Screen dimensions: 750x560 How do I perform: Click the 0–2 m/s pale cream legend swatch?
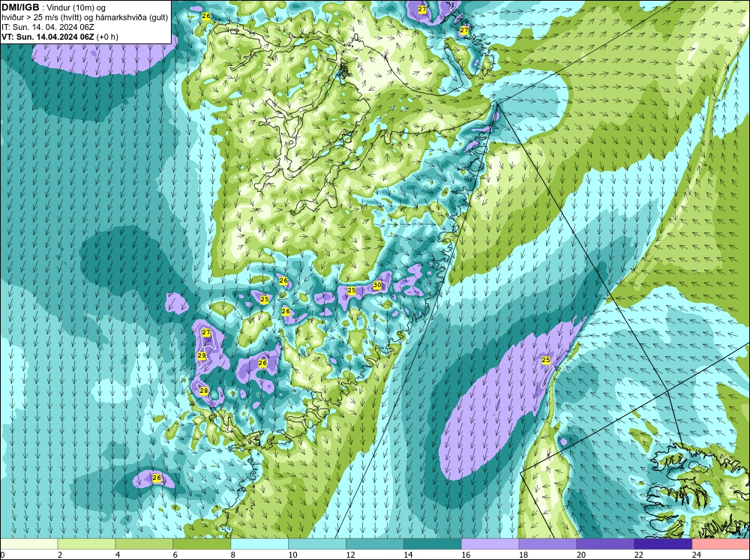pos(28,544)
